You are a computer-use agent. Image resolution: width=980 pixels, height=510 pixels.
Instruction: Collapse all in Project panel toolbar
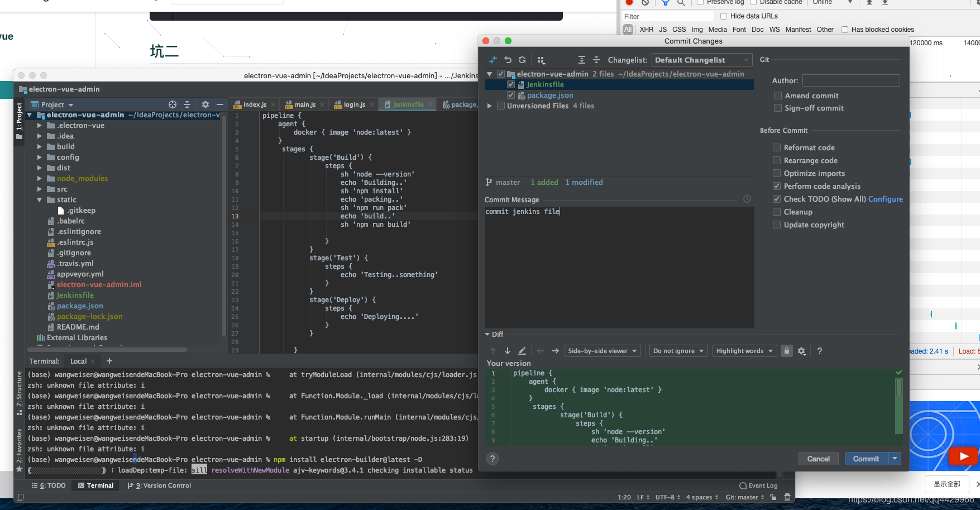(x=187, y=104)
